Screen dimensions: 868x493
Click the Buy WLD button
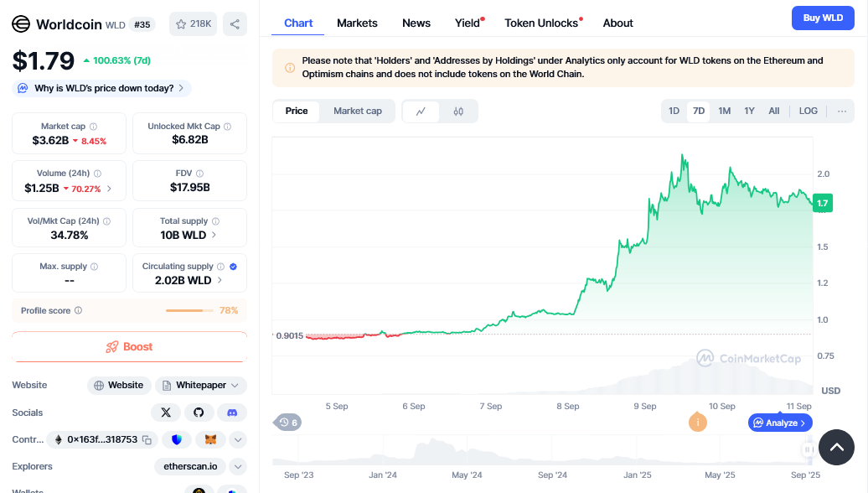823,18
